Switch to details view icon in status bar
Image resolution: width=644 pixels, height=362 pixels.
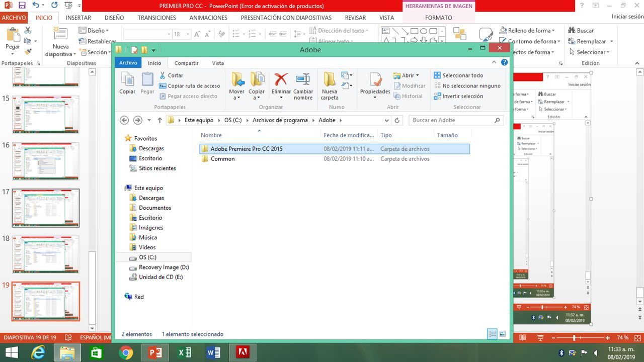coord(492,334)
